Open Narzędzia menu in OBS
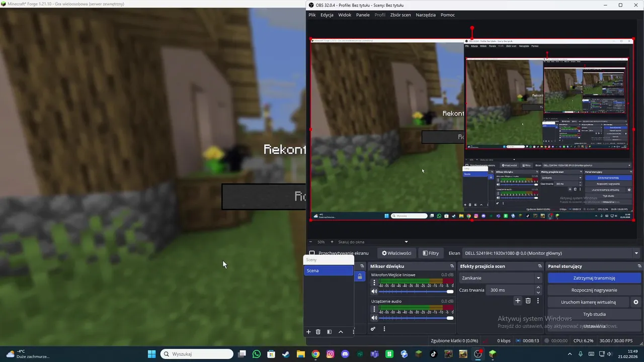 point(426,15)
